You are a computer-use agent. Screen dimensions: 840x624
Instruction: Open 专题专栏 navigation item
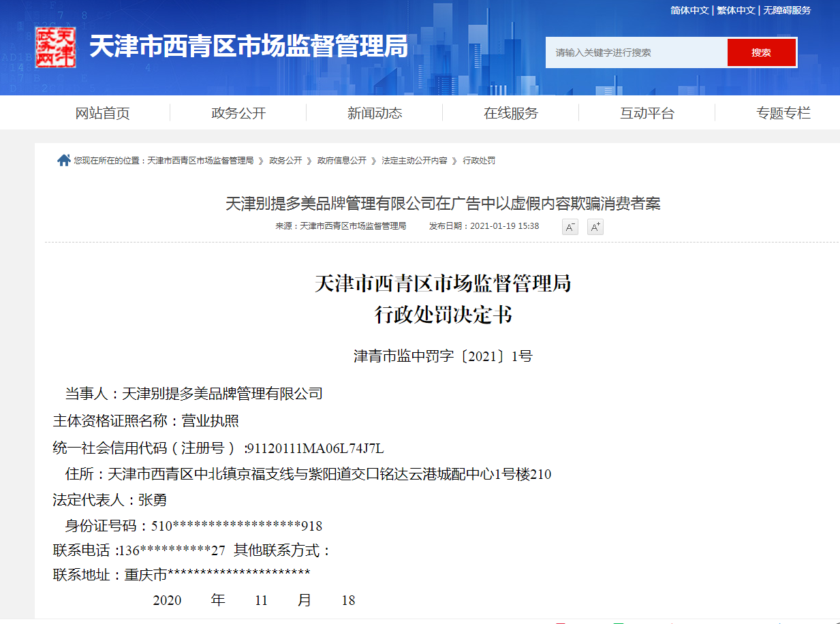783,113
